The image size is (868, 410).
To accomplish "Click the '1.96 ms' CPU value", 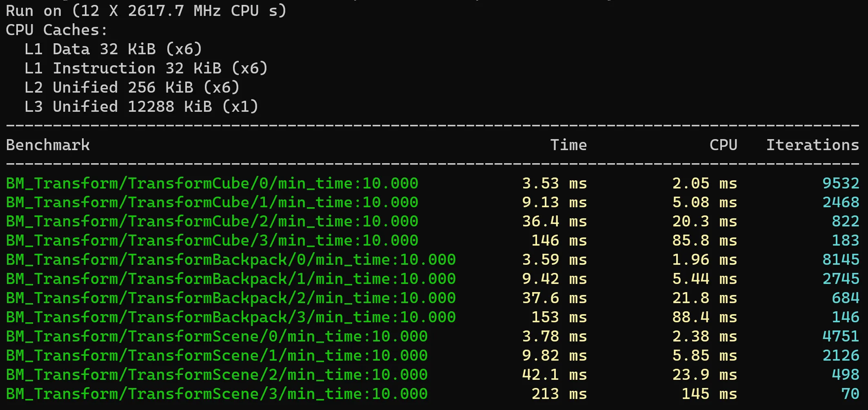I will tap(705, 260).
